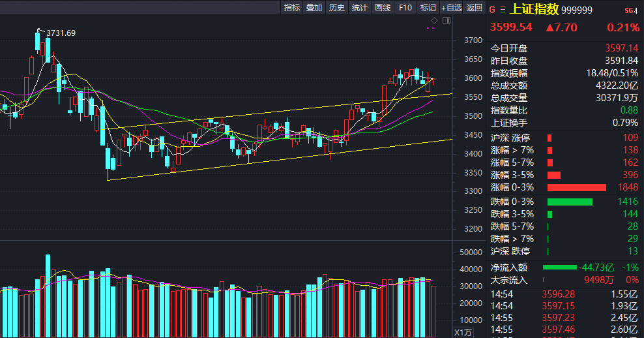The width and height of the screenshot is (644, 338).
Task: Click the 指数量比 value 0.88
Action: click(629, 110)
